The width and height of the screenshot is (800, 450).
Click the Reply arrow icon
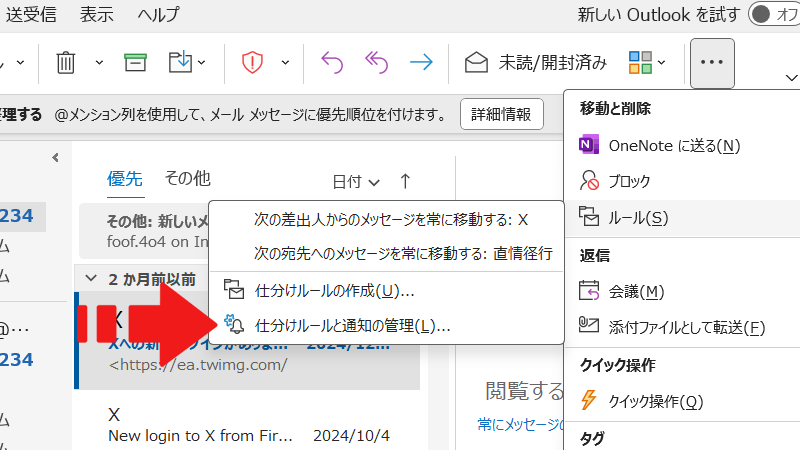point(332,62)
